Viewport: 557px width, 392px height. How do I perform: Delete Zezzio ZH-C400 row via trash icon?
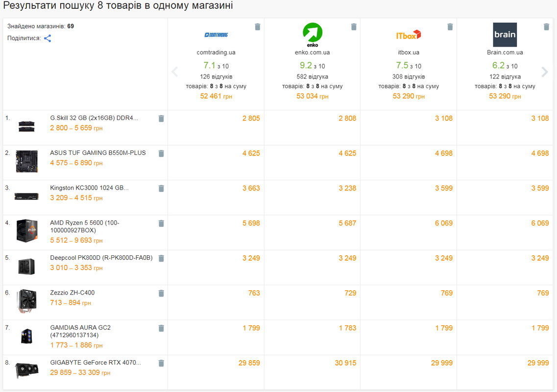pos(161,293)
